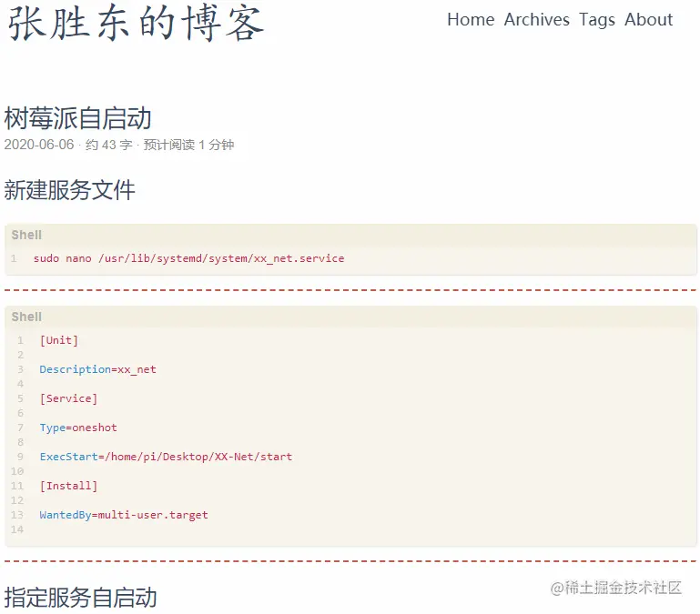
Task: Open the About navigation link
Action: pos(648,20)
